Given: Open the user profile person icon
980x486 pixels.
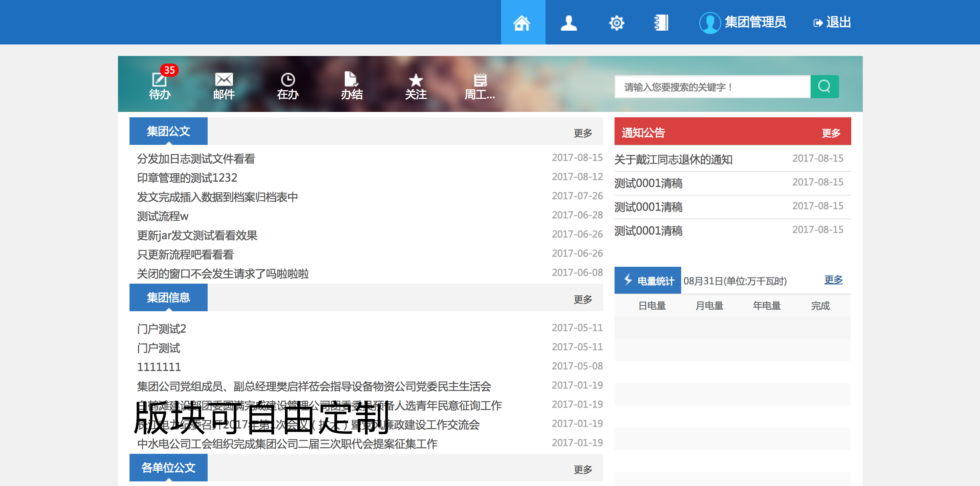Looking at the screenshot, I should pos(569,23).
